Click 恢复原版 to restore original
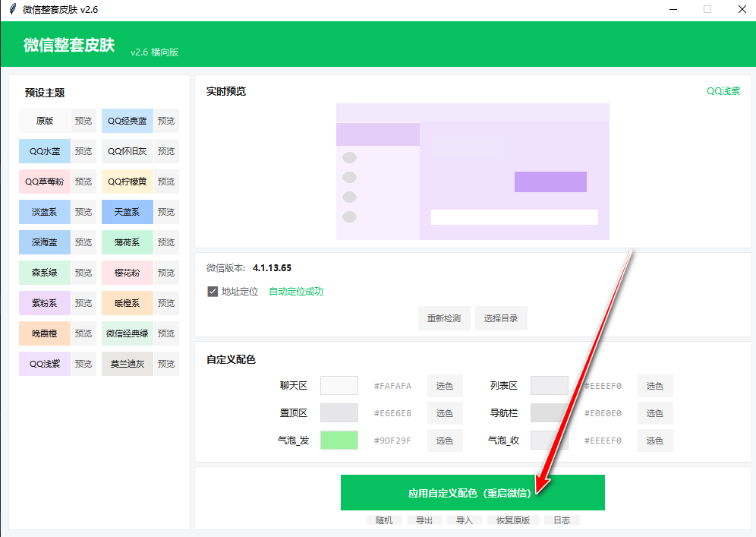This screenshot has width=756, height=537. click(513, 520)
